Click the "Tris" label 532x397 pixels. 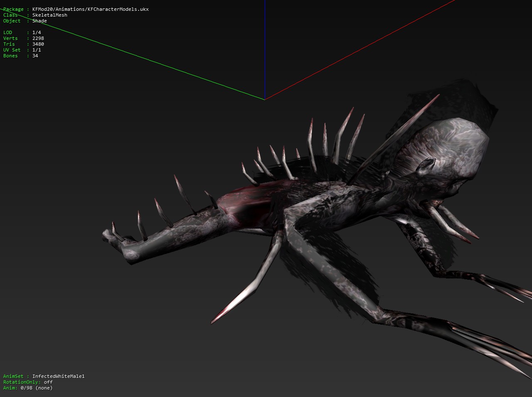9,44
